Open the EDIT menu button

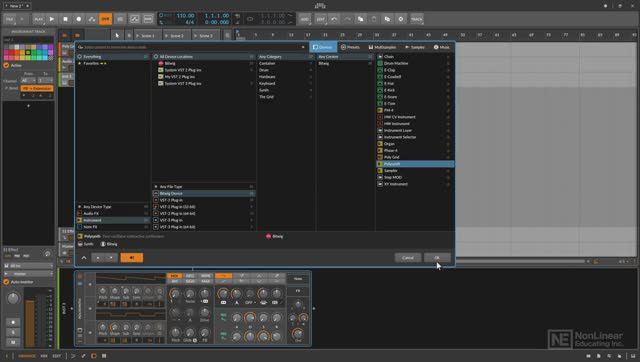pyautogui.click(x=321, y=19)
